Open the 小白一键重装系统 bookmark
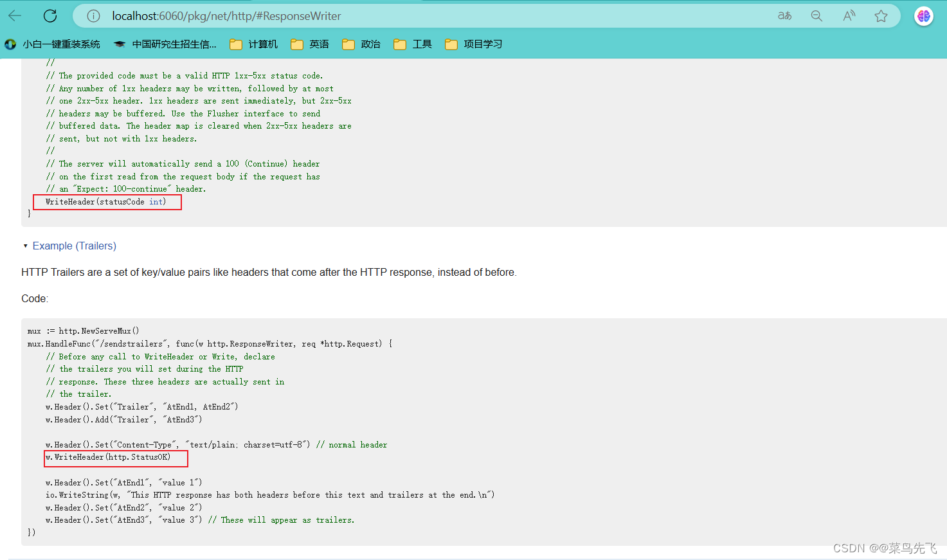 point(52,44)
